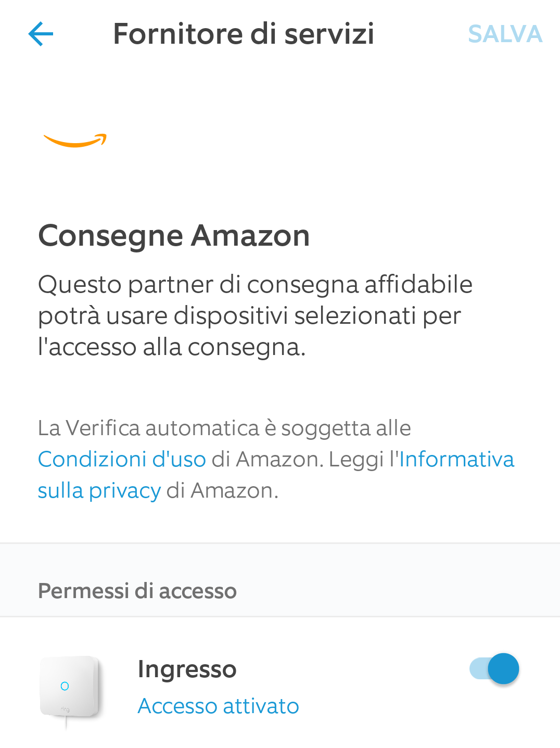560x748 pixels.
Task: Tap the Ingresso device name
Action: pos(187,669)
